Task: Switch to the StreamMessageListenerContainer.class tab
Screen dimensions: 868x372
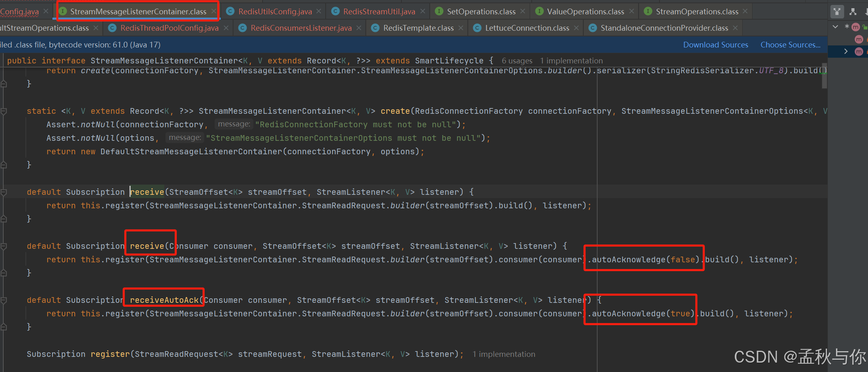Action: (138, 11)
